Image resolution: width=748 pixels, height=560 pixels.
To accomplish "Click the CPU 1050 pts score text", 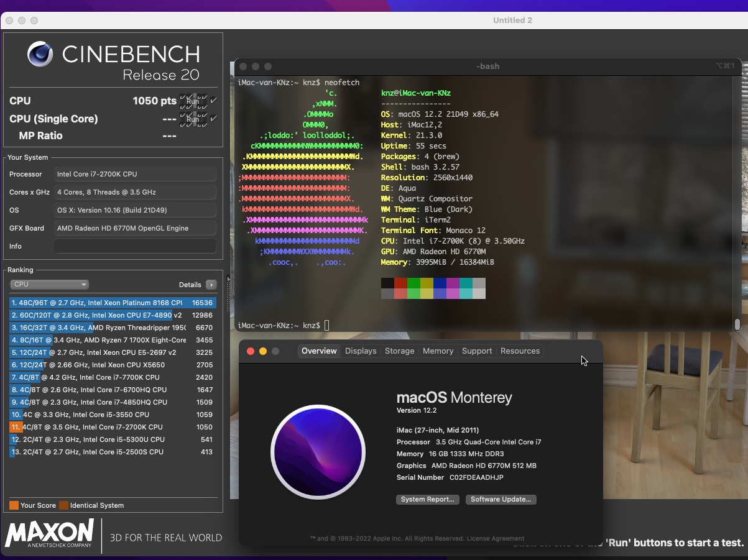I will tap(154, 101).
